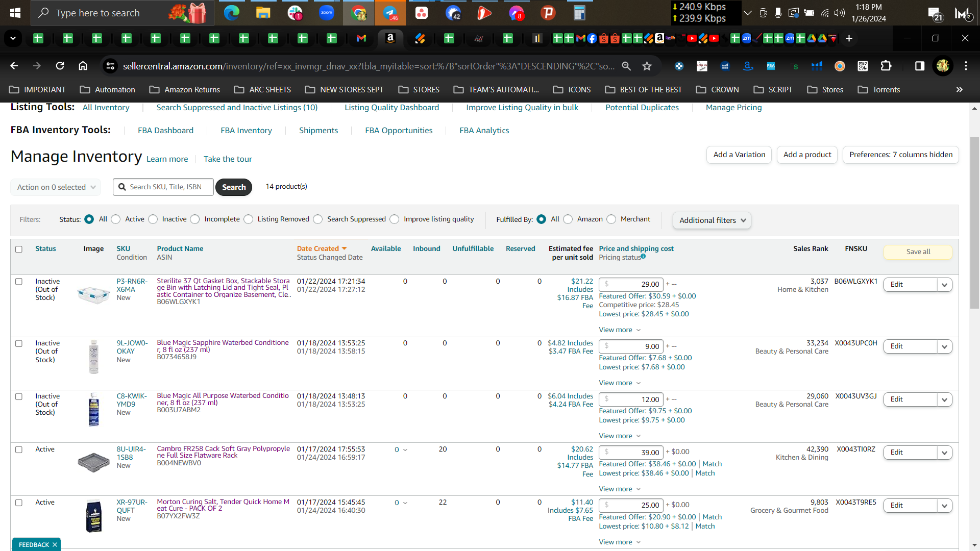980x551 pixels.
Task: Open a new browser tab
Action: coord(849,38)
